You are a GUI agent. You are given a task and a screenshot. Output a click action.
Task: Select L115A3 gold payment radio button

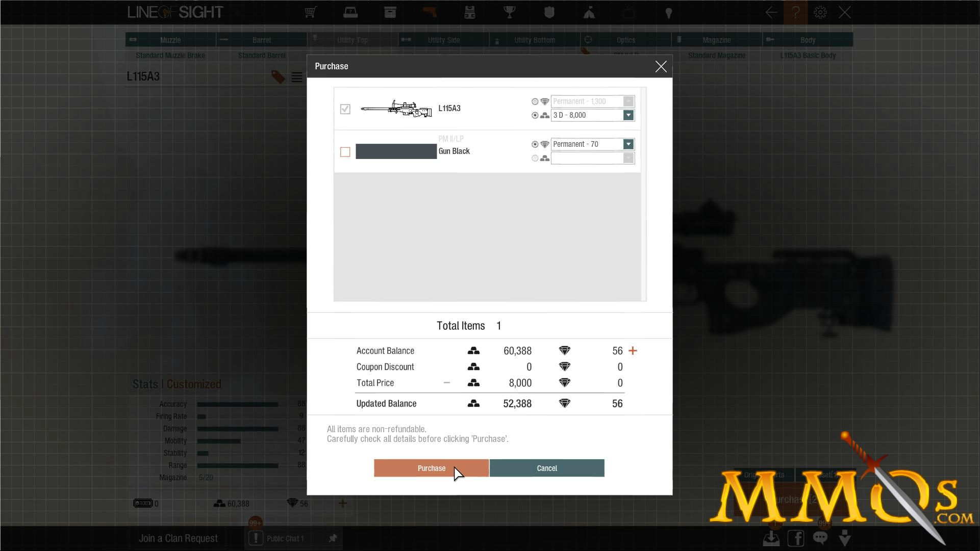[535, 115]
